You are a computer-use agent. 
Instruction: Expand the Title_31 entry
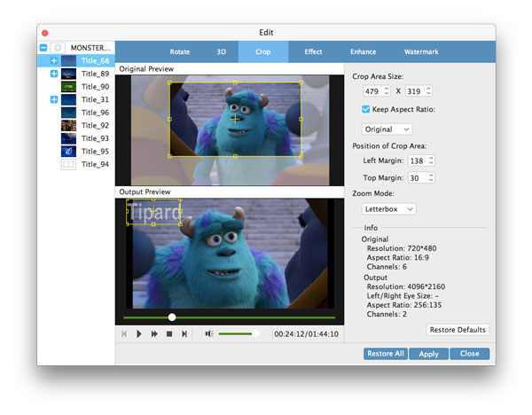[54, 99]
